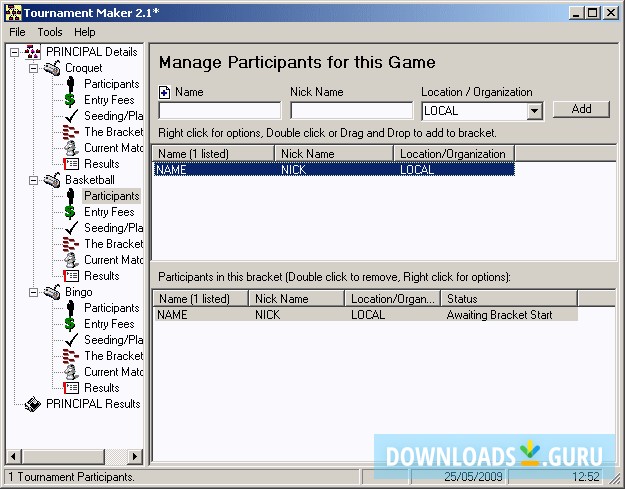Click Croquet Current Match chess piece icon
This screenshot has width=625, height=489.
(x=71, y=148)
